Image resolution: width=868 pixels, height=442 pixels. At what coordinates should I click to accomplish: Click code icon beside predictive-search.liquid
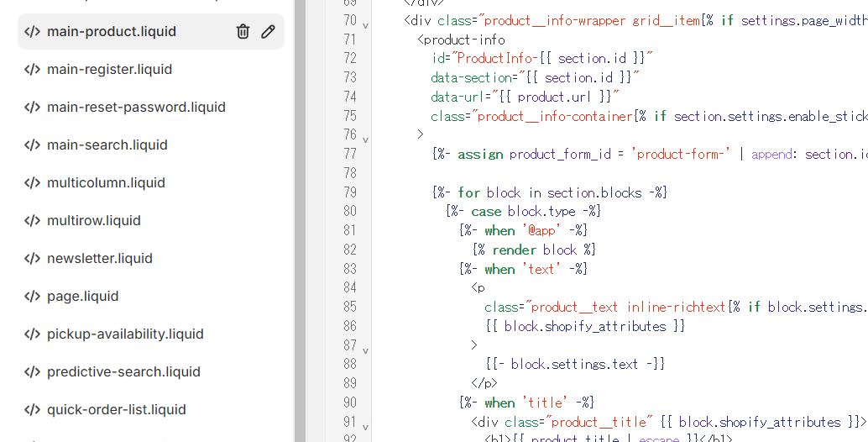point(32,371)
